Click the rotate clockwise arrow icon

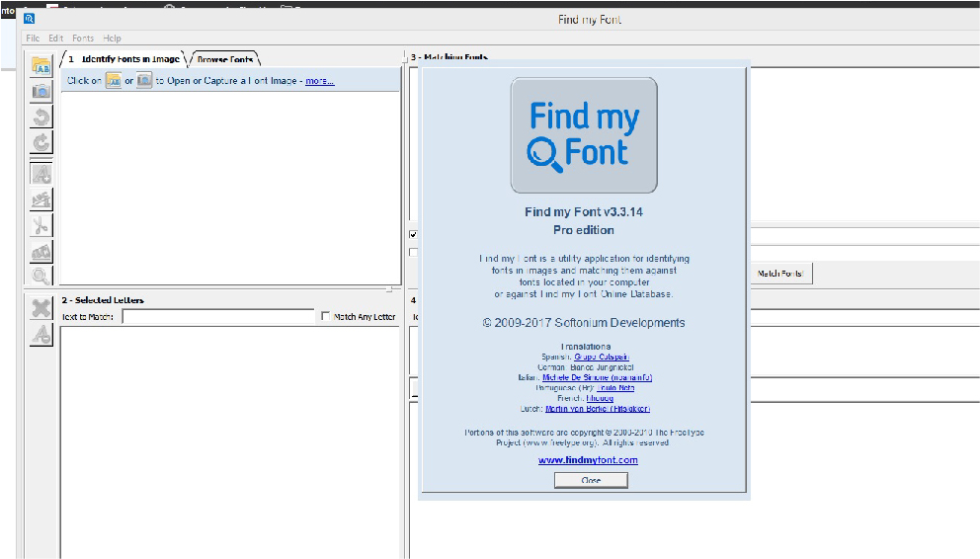pos(41,142)
